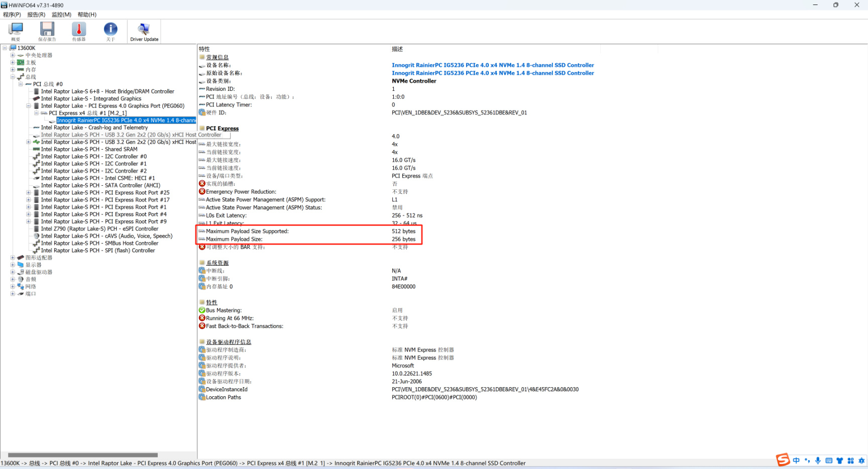
Task: Click the 原始设备名称 blue Innogrit controller link
Action: click(x=493, y=73)
